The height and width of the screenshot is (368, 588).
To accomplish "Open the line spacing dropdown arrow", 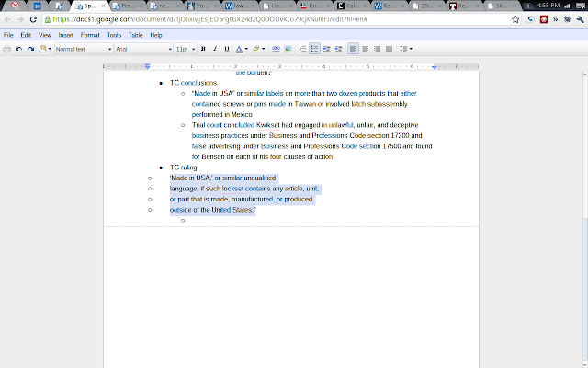I will pyautogui.click(x=411, y=49).
